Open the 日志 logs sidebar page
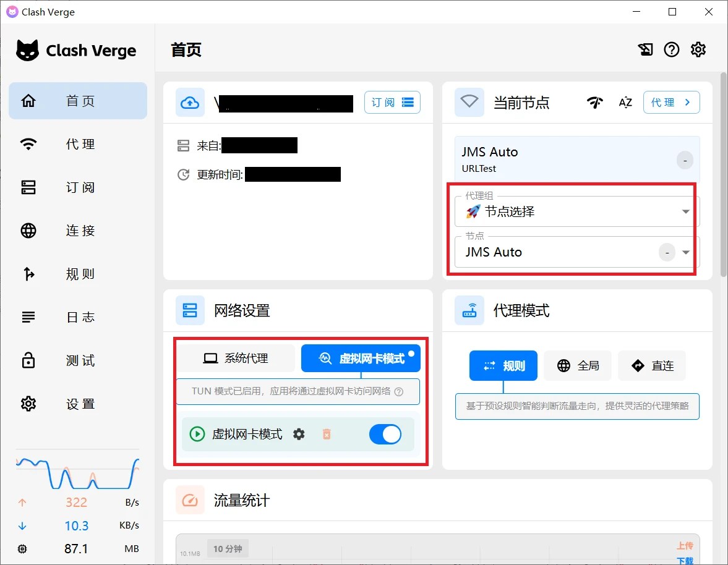728x565 pixels. (78, 317)
